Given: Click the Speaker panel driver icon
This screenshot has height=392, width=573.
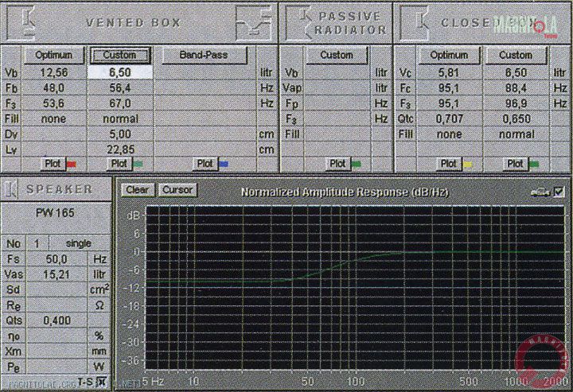Looking at the screenshot, I should [10, 188].
